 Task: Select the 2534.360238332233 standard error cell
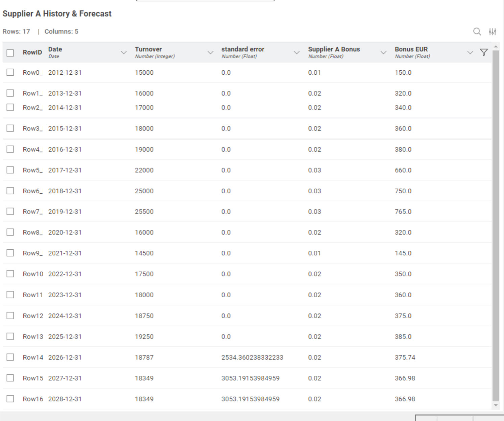(x=252, y=357)
